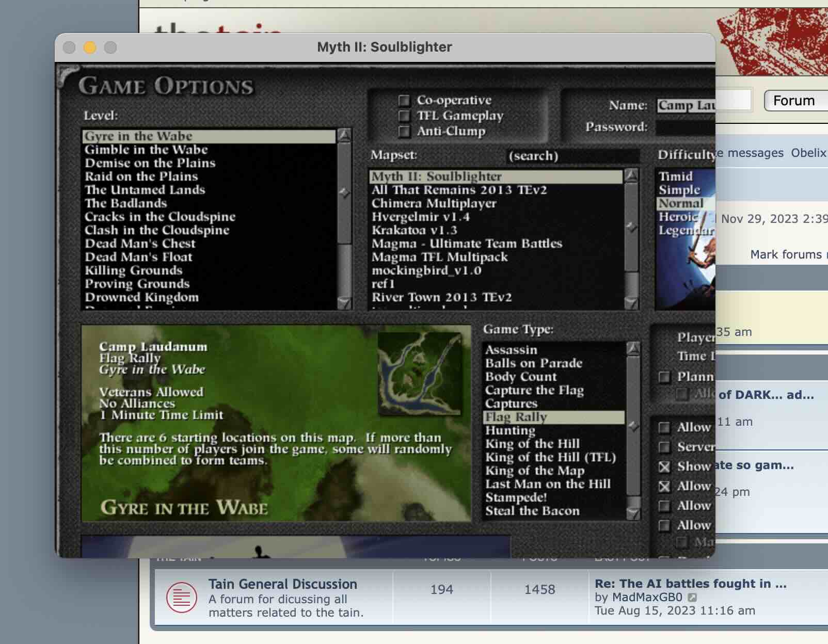The height and width of the screenshot is (644, 828).
Task: Pick Body Count game type
Action: tap(554, 377)
